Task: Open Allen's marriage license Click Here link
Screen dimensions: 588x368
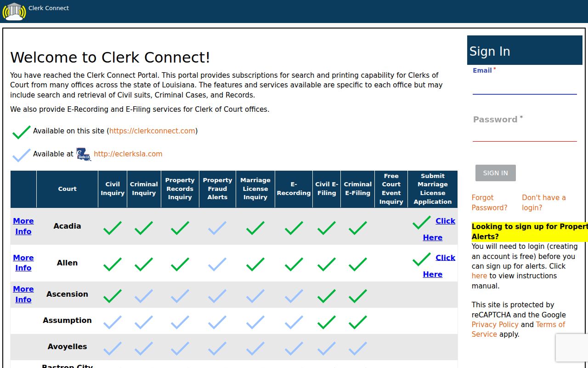Action: 439,266
